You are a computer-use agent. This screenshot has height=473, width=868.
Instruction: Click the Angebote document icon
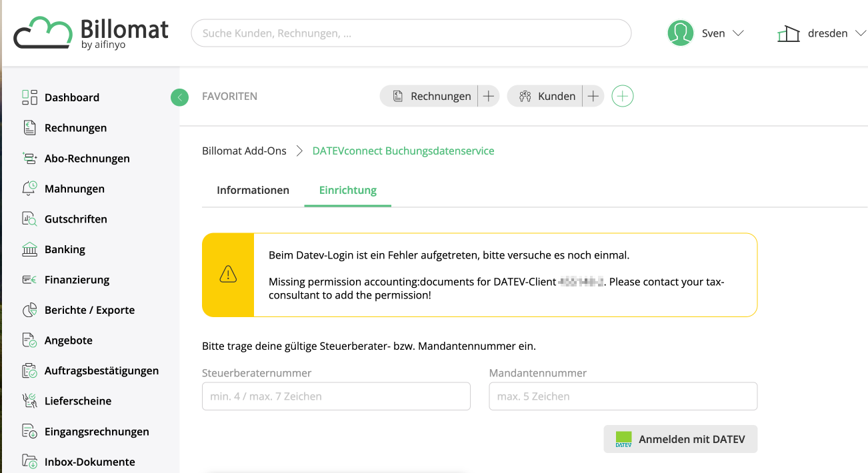(x=29, y=340)
